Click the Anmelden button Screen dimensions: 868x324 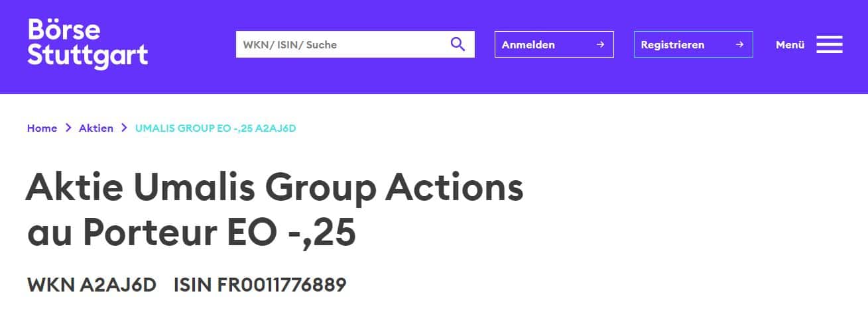point(554,44)
